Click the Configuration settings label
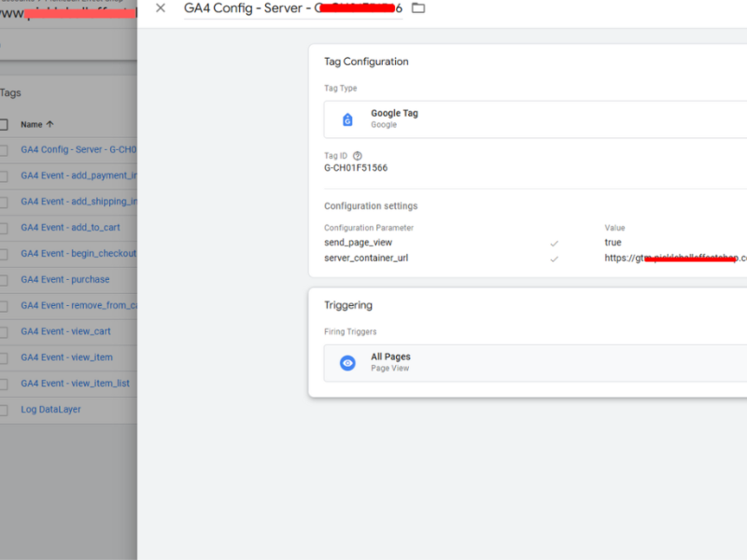Image resolution: width=747 pixels, height=560 pixels. tap(371, 205)
